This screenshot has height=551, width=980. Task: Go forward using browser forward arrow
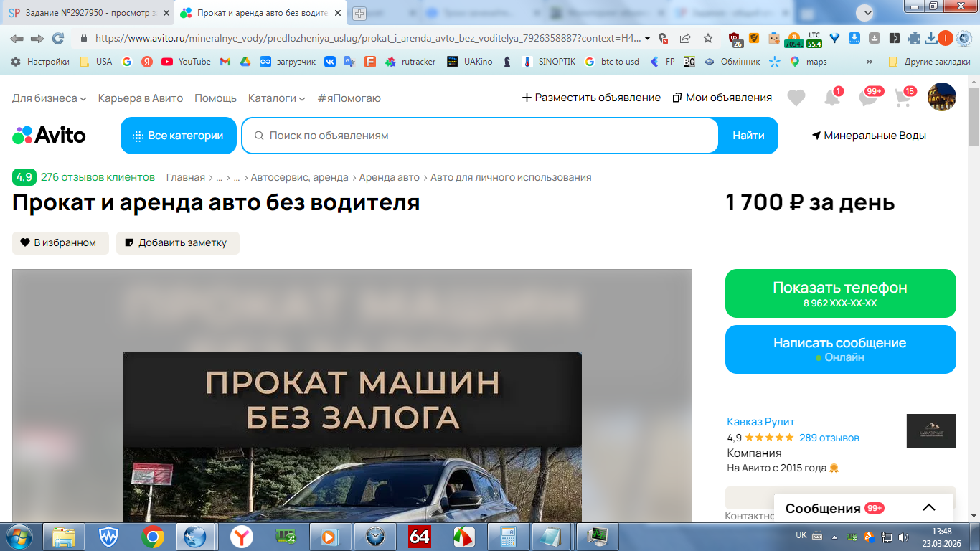tap(37, 38)
